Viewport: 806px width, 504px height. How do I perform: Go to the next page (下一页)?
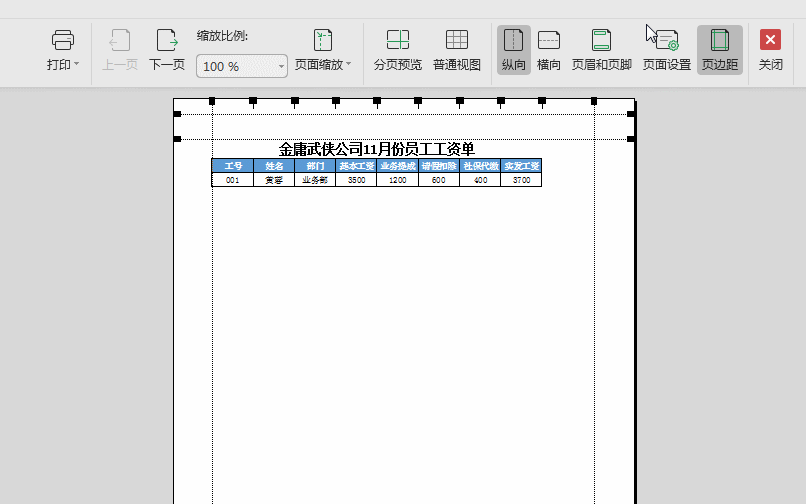coord(167,50)
